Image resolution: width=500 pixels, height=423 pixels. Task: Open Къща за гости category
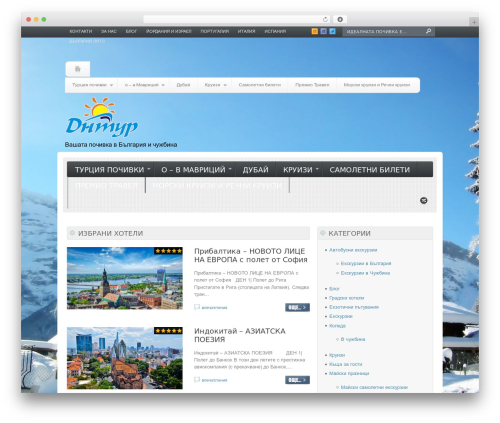coord(345,364)
